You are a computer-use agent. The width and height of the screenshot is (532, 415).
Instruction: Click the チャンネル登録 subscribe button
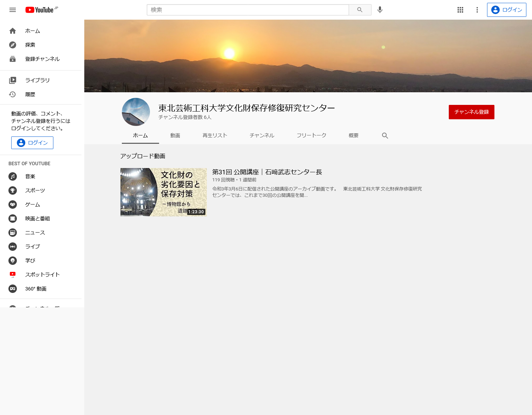(x=472, y=112)
